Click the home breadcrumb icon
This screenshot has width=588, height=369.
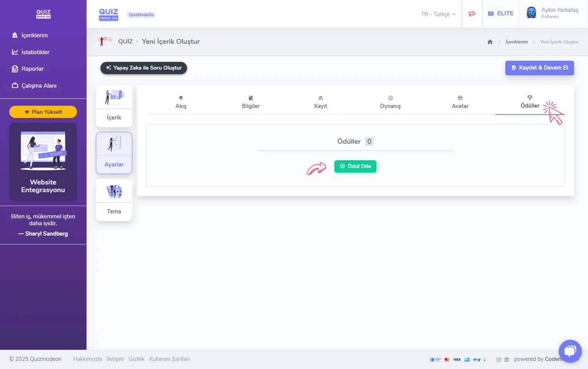490,42
